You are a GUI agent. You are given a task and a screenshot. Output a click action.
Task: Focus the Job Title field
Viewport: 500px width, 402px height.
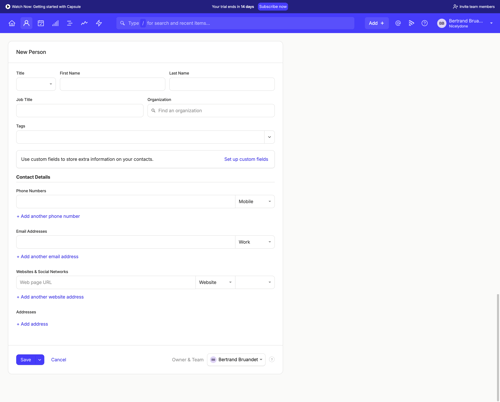coord(80,110)
